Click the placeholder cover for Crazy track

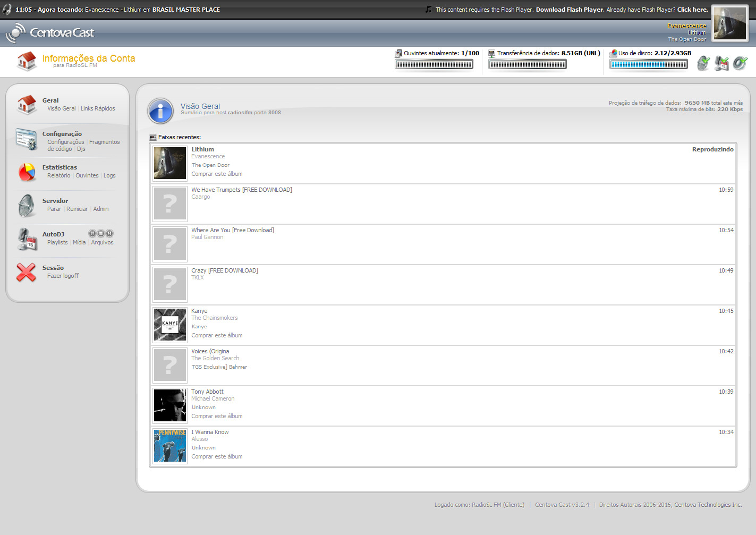pos(170,284)
